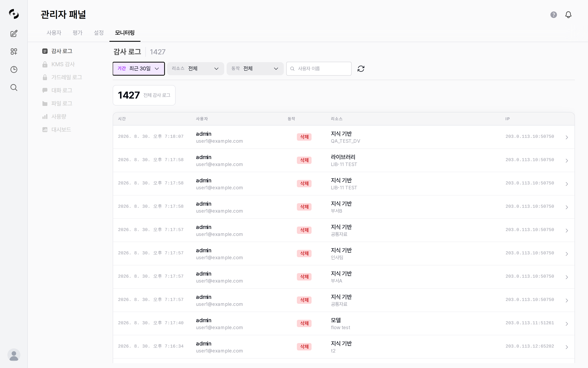Open sidebar search magnifier icon

(x=14, y=87)
